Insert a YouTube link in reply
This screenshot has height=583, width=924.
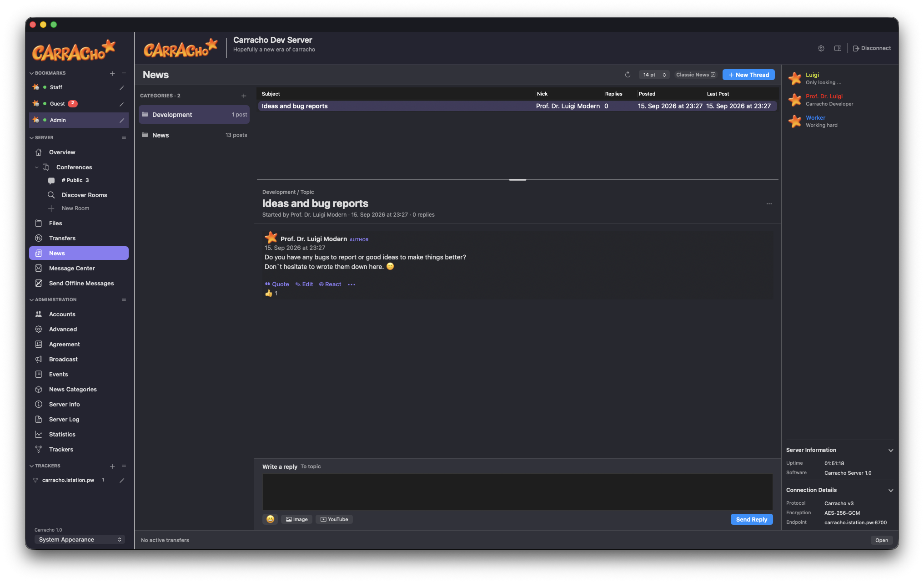[334, 519]
